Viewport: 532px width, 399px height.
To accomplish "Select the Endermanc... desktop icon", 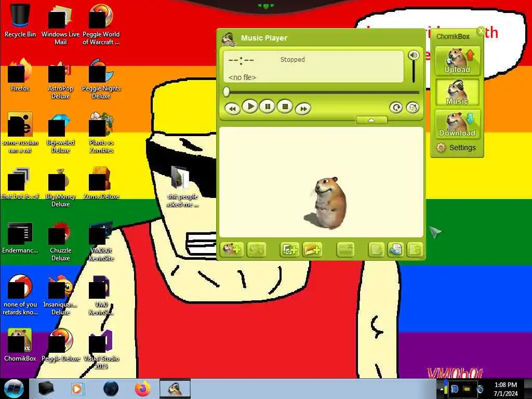I will tap(20, 237).
